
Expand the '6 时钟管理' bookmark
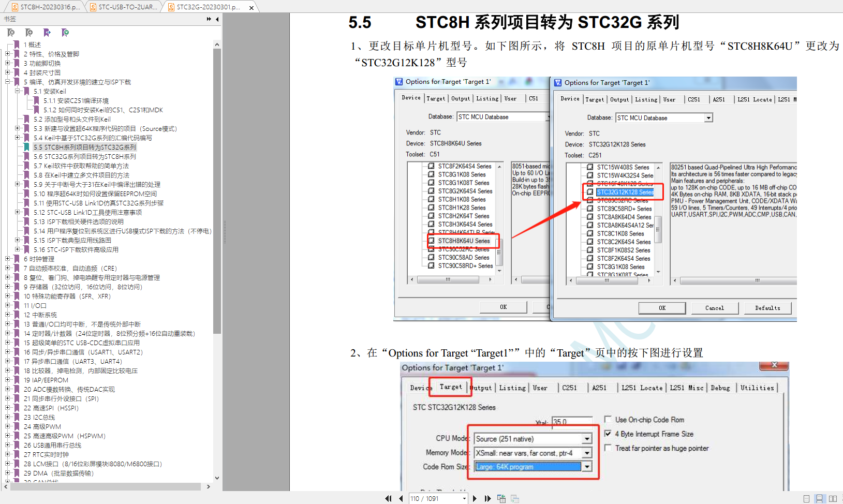pos(8,259)
